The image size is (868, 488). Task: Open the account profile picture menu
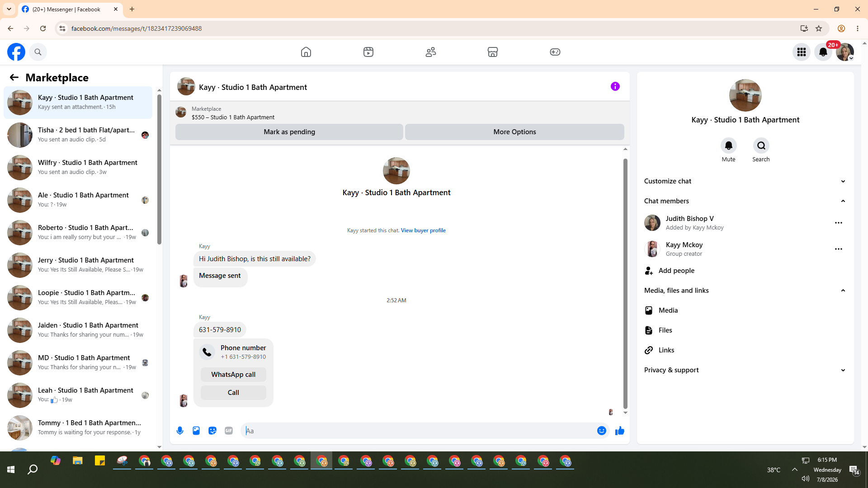[845, 52]
